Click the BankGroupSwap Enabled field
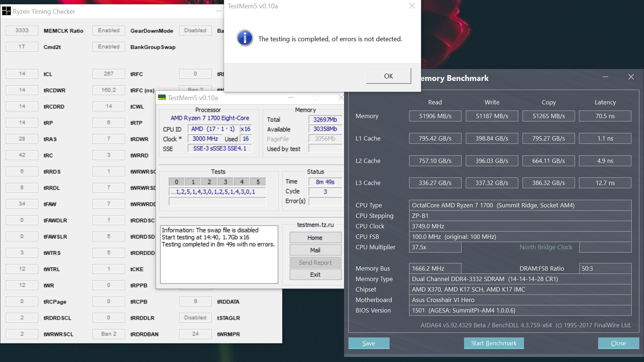Image resolution: width=644 pixels, height=362 pixels. click(109, 47)
